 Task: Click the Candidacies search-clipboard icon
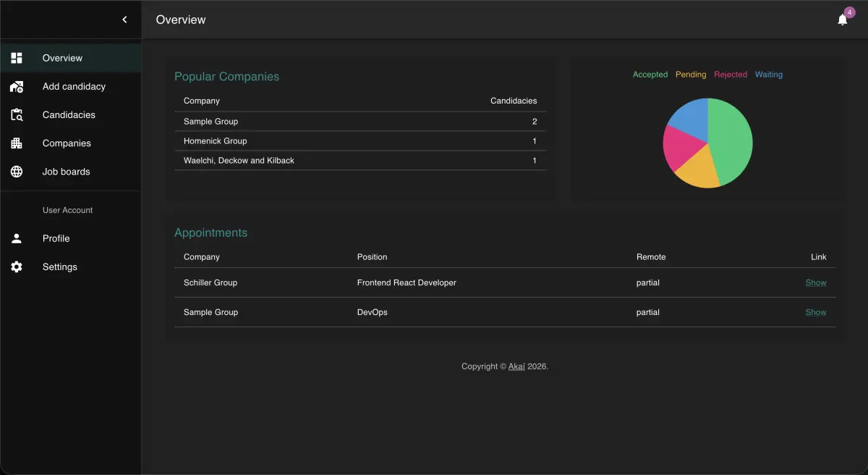tap(17, 114)
